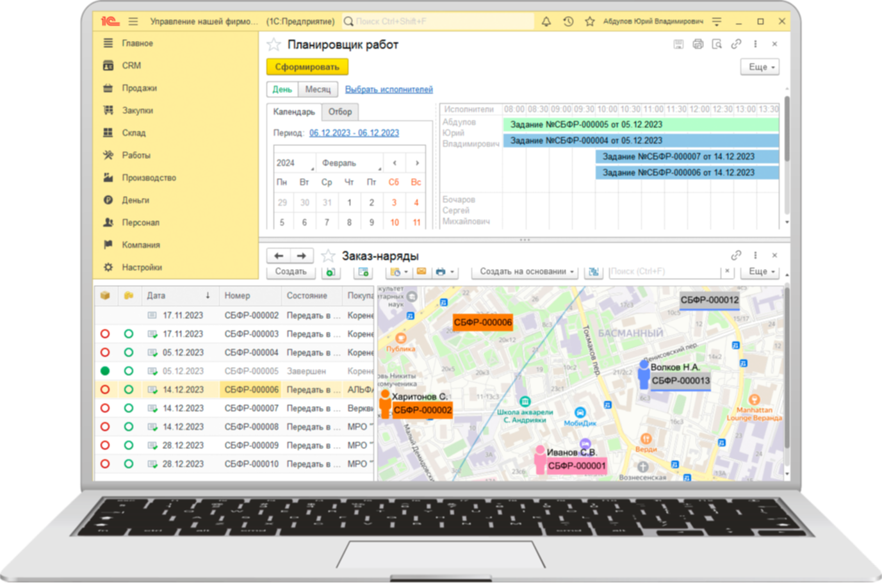Expand Еще menu in Планировщик работ
882x588 pixels.
pyautogui.click(x=760, y=67)
